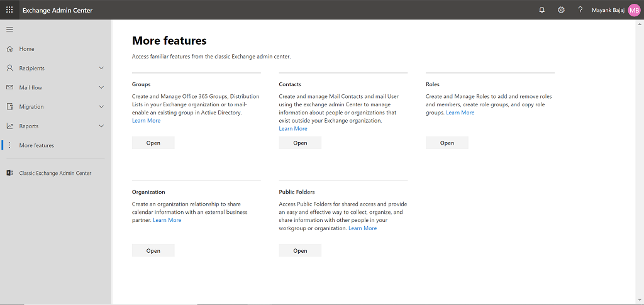Expand the Recipients section chevron
The height and width of the screenshot is (305, 644).
tap(101, 68)
